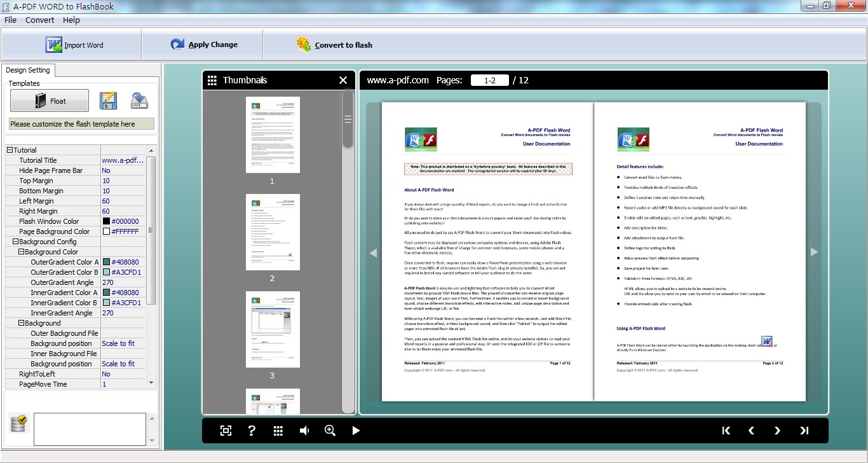The image size is (868, 463).
Task: Collapse the Background subgroup expander
Action: pos(21,323)
